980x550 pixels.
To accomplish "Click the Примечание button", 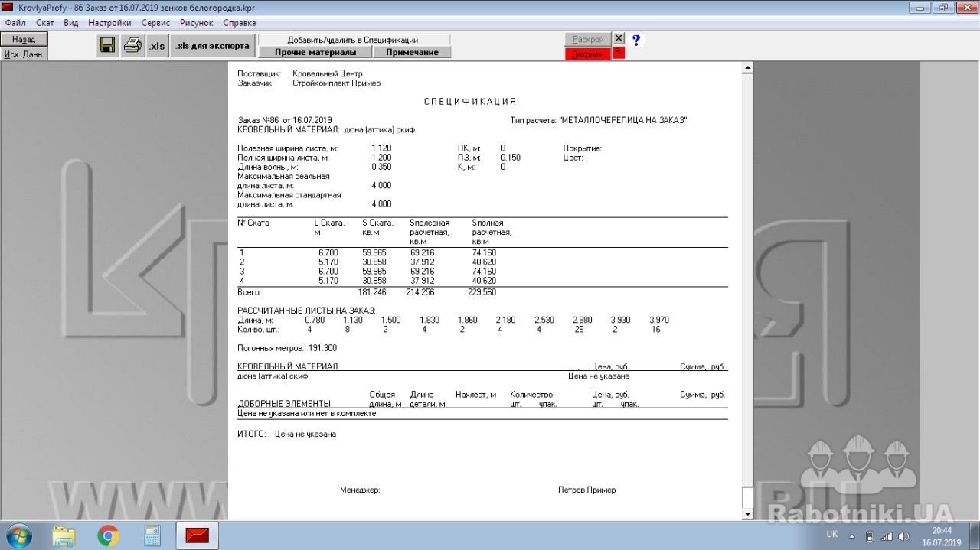I will click(412, 52).
